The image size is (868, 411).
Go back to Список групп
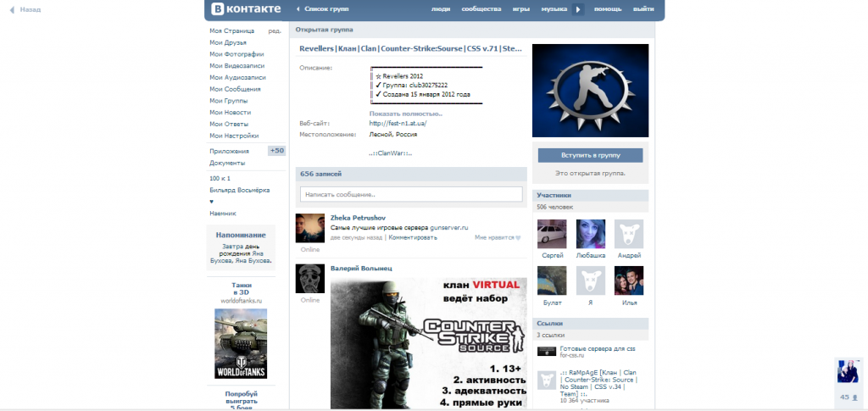pyautogui.click(x=323, y=9)
